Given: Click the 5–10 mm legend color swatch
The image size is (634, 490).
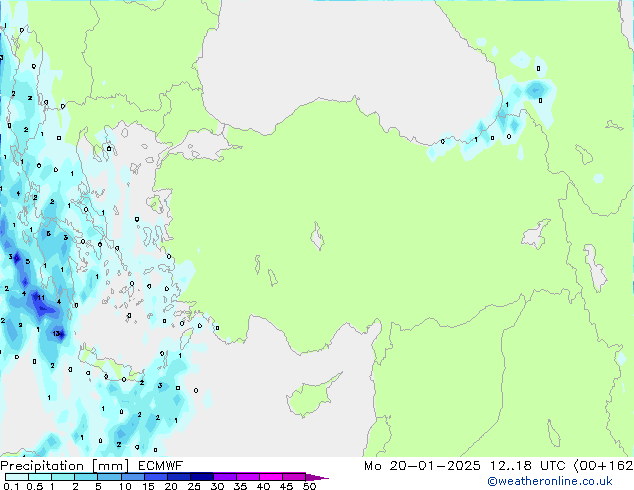Looking at the screenshot, I should tap(109, 477).
